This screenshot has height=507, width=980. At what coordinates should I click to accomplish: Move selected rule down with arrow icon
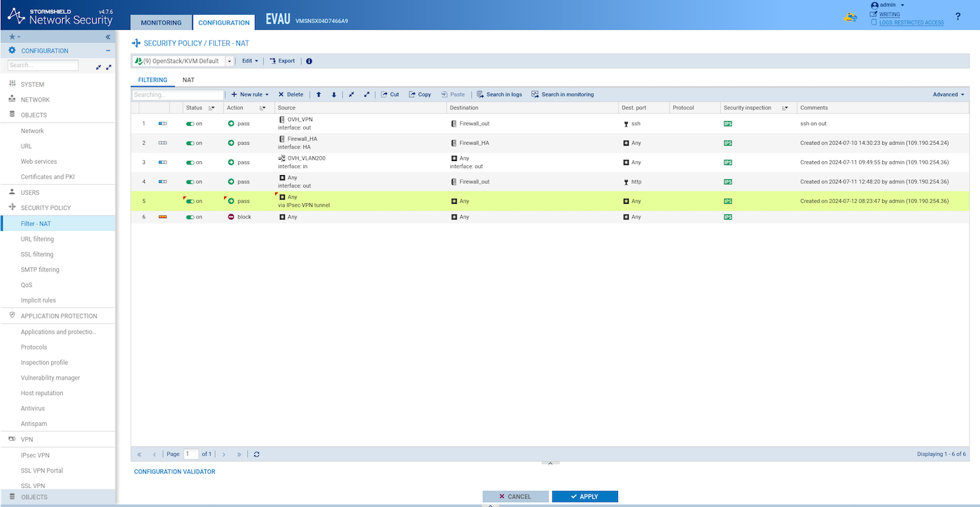pos(334,95)
